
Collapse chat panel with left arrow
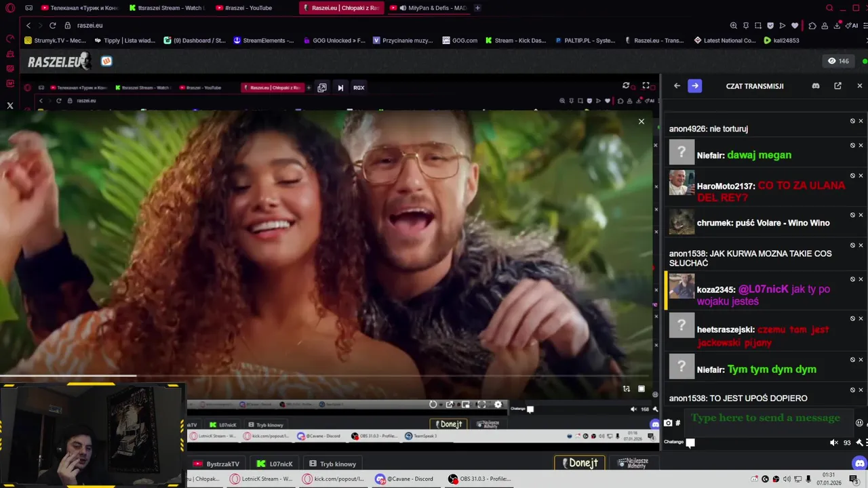(x=677, y=86)
